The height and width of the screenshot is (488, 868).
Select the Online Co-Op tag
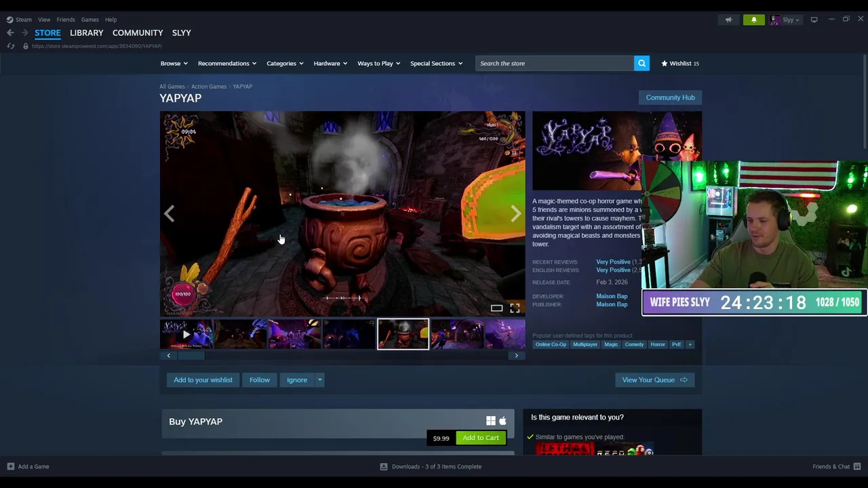coord(551,344)
